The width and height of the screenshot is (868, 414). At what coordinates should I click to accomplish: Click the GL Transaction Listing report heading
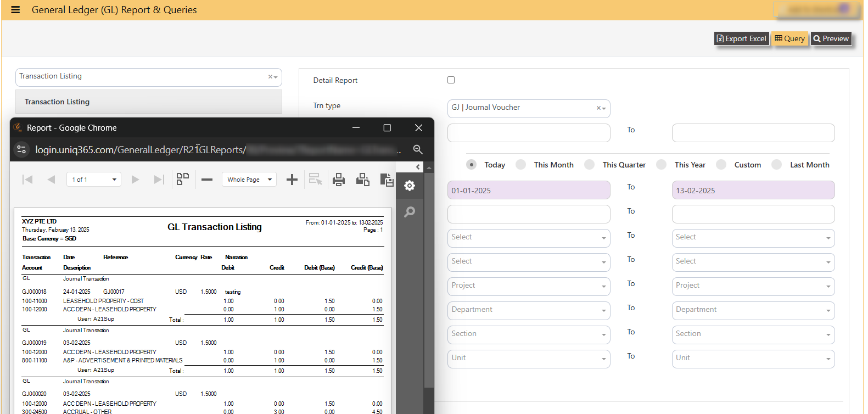tap(215, 227)
